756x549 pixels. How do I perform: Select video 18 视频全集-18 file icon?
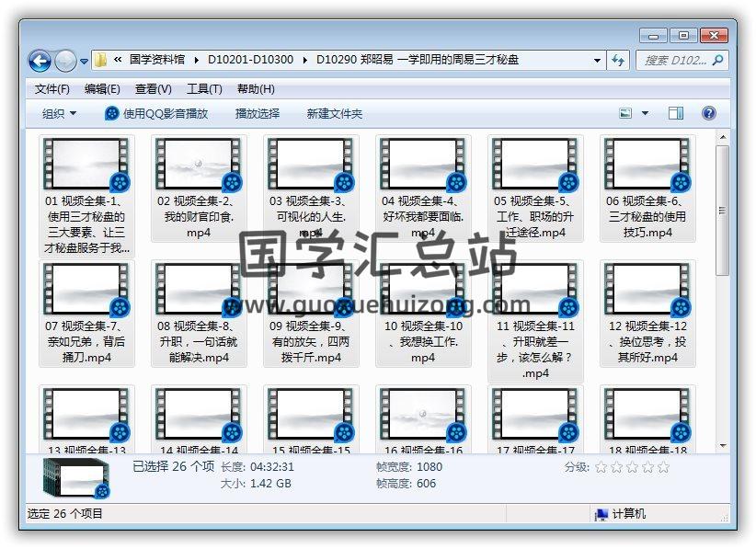click(x=647, y=415)
